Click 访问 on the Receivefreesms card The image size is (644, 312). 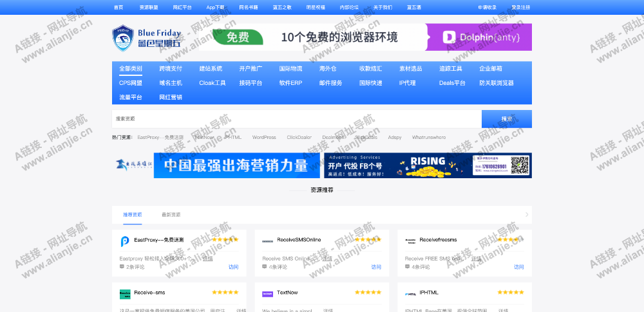(518, 267)
